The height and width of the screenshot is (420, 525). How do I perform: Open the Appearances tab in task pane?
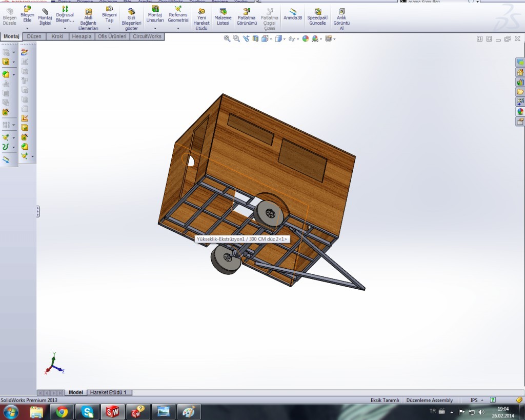coord(520,111)
